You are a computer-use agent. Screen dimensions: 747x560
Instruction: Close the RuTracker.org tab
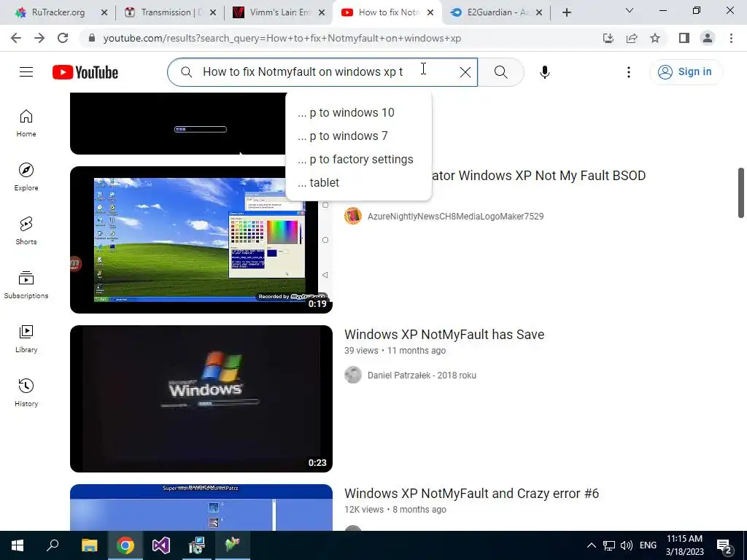pos(104,13)
